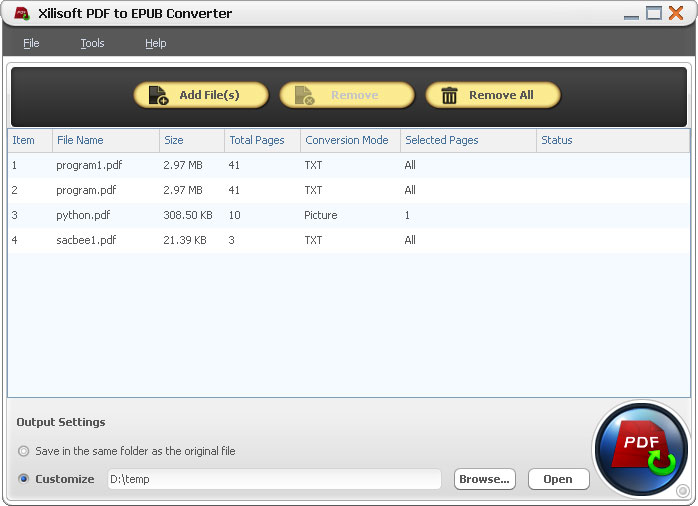
Task: Select the python.pdf row
Action: pyautogui.click(x=83, y=215)
